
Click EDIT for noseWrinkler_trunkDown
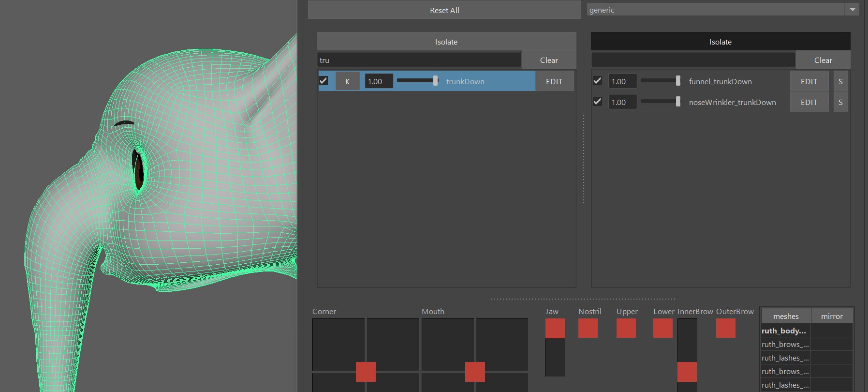coord(809,102)
